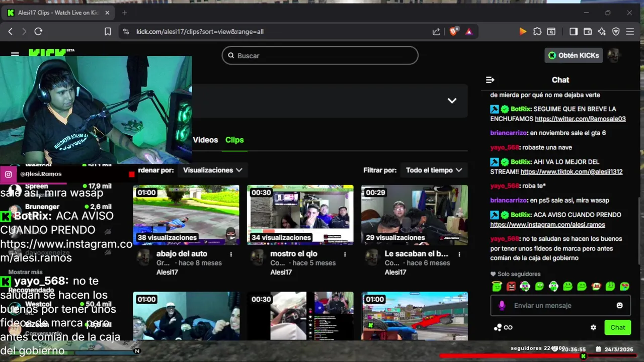Screen dimensions: 644x362
Task: Open a new browser tab with plus
Action: pyautogui.click(x=125, y=13)
